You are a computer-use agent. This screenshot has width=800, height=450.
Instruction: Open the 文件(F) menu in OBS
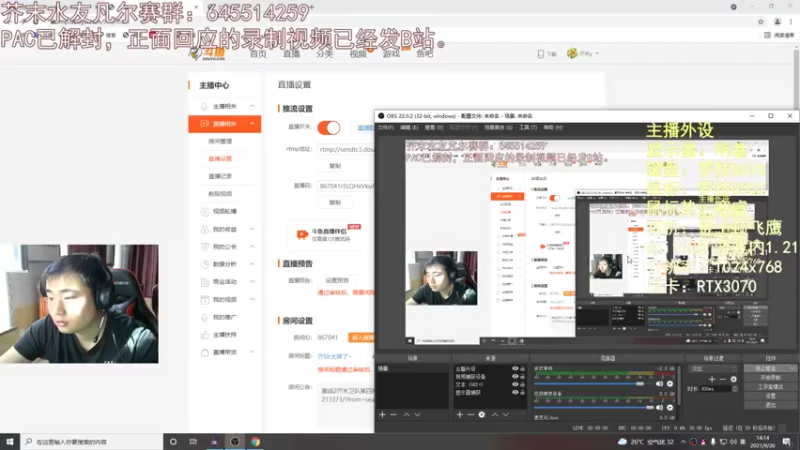pos(385,128)
